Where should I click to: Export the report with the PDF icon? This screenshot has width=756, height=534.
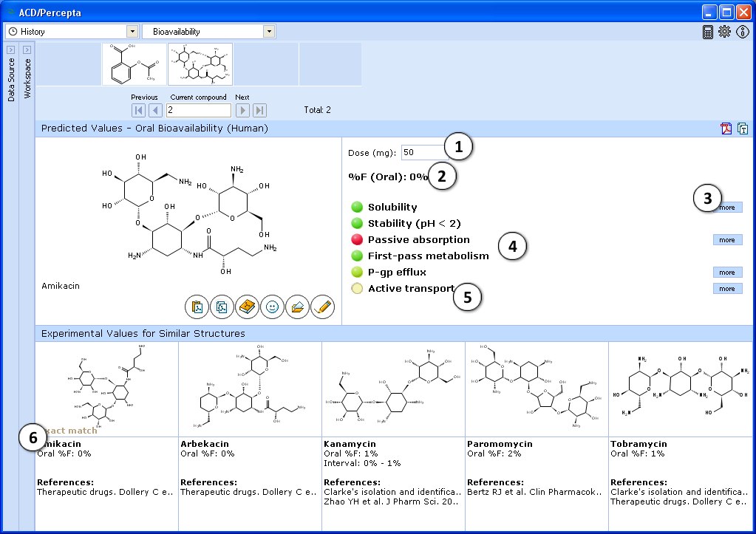tap(726, 129)
